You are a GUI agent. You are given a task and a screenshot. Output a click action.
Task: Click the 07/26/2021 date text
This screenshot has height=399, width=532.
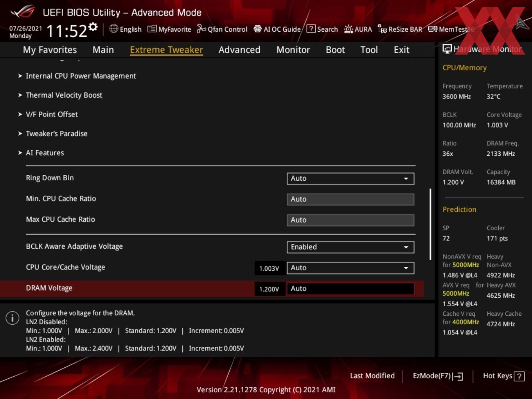click(25, 28)
